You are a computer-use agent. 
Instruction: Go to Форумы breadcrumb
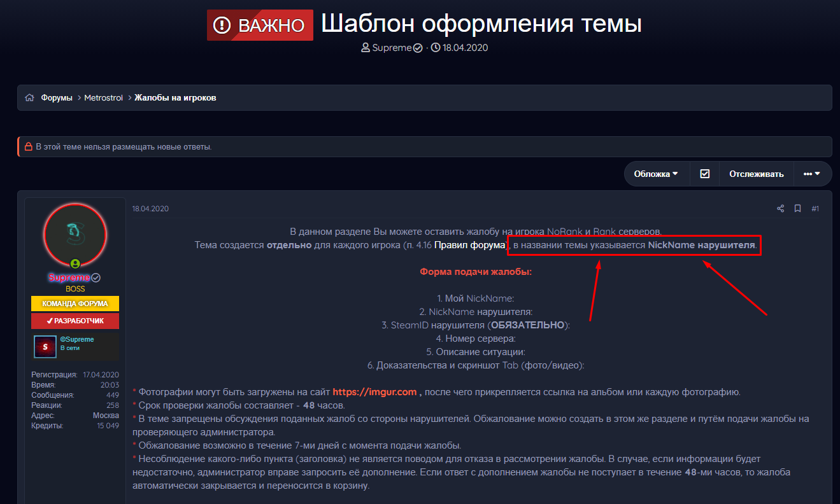pyautogui.click(x=57, y=98)
